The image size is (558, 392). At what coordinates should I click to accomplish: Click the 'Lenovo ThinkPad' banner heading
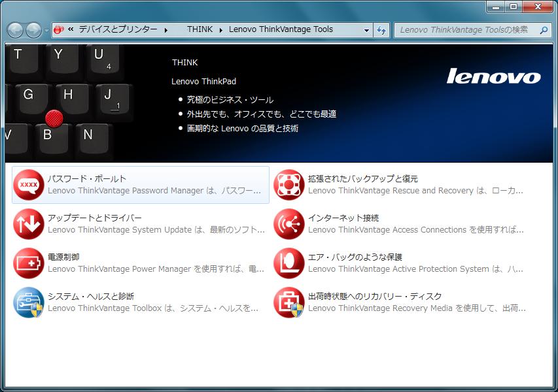[x=203, y=82]
